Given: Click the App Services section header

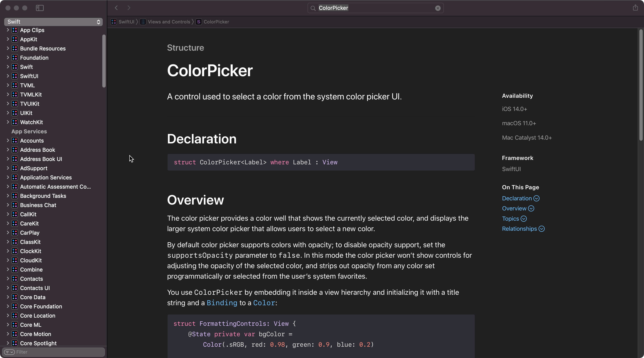Looking at the screenshot, I should pos(29,131).
